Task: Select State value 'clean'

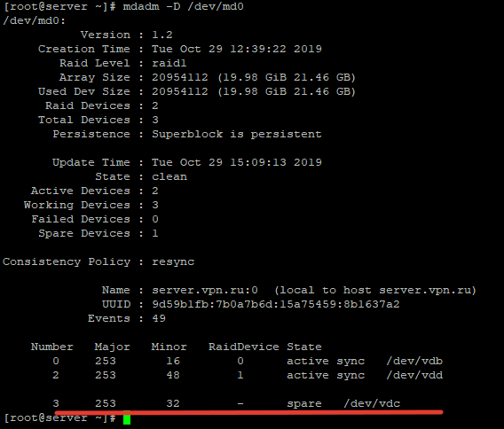Action: [169, 176]
